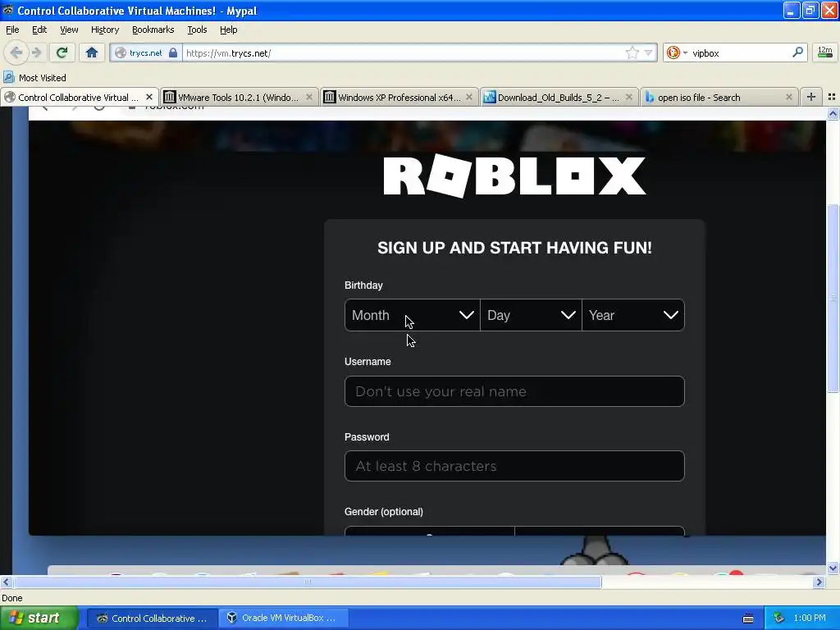Screen dimensions: 840x630
Task: Switch to VMware Tools 10.2.1 tab
Action: (x=239, y=97)
